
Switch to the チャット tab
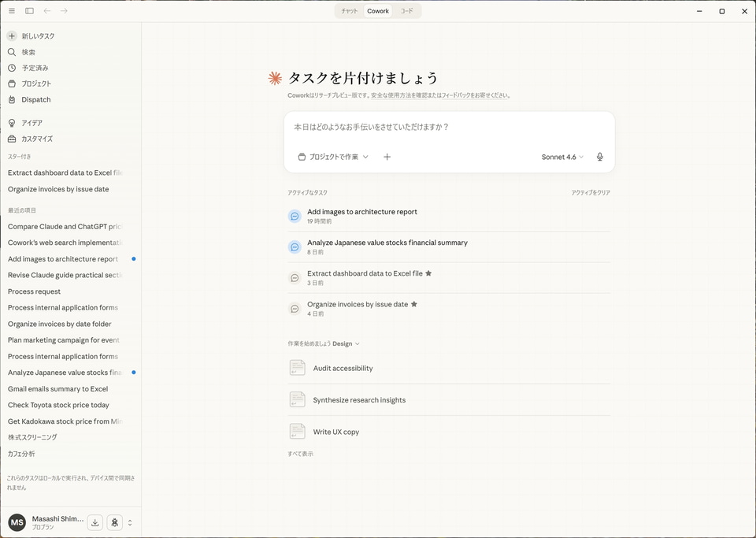pos(350,11)
